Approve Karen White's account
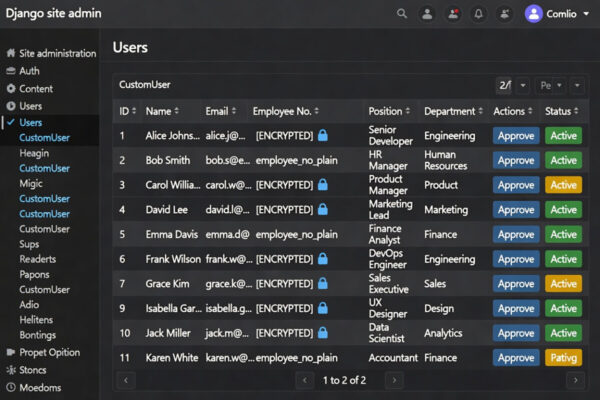600x400 pixels. click(516, 358)
